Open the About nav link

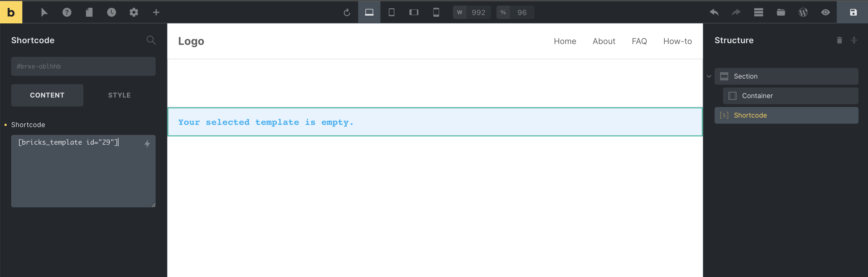point(604,41)
